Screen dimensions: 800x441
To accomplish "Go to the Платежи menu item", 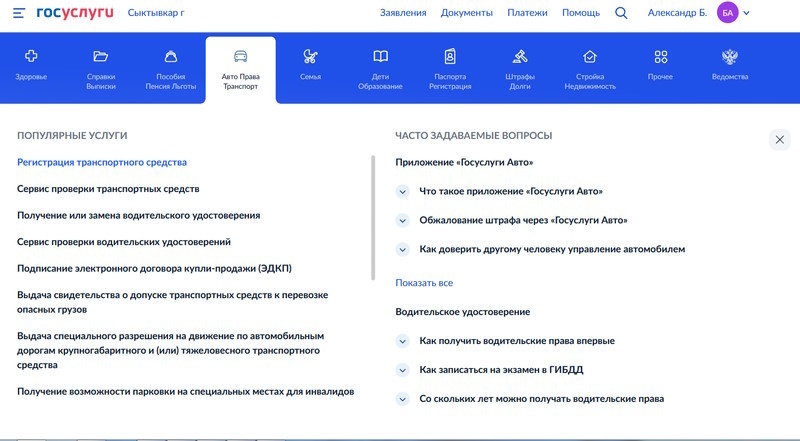I will [527, 13].
